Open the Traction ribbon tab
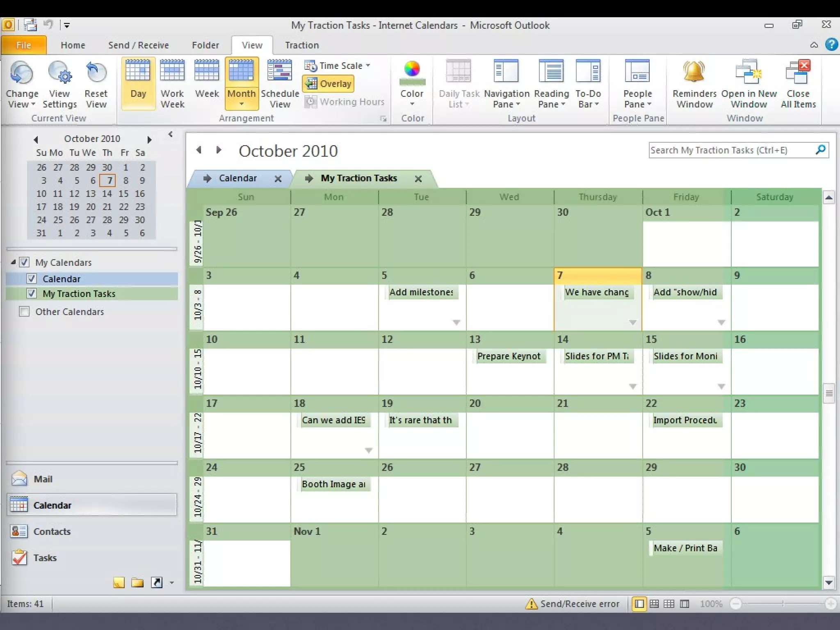This screenshot has width=840, height=630. [x=302, y=45]
